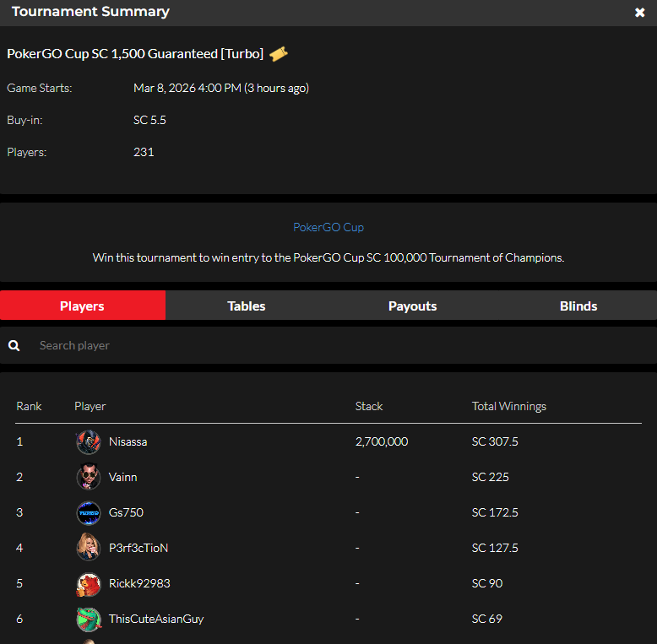The image size is (657, 644).
Task: Open the PokerGO Cup link
Action: 328,227
